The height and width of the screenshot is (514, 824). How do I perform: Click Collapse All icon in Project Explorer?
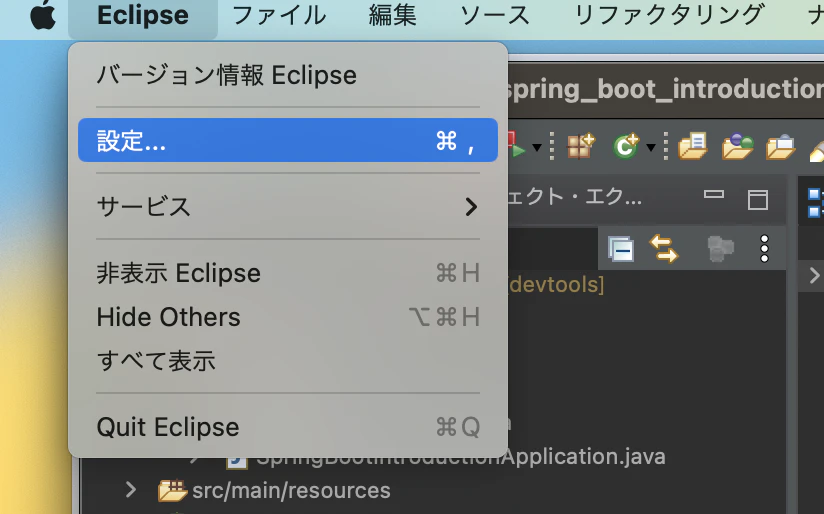pyautogui.click(x=621, y=249)
